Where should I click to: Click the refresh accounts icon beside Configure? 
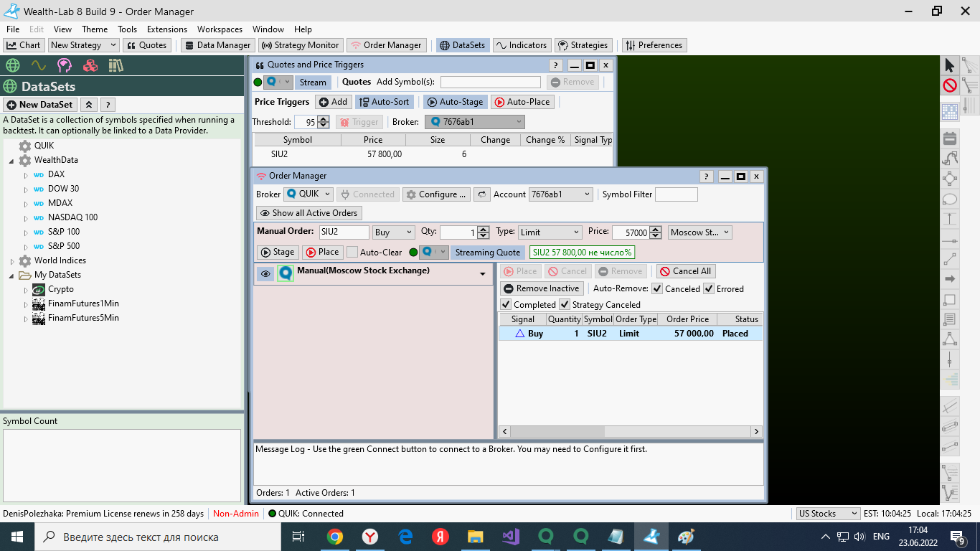coord(482,194)
